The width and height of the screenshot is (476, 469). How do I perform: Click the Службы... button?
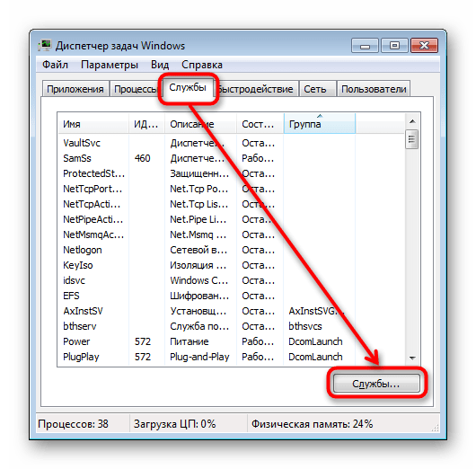tap(376, 384)
